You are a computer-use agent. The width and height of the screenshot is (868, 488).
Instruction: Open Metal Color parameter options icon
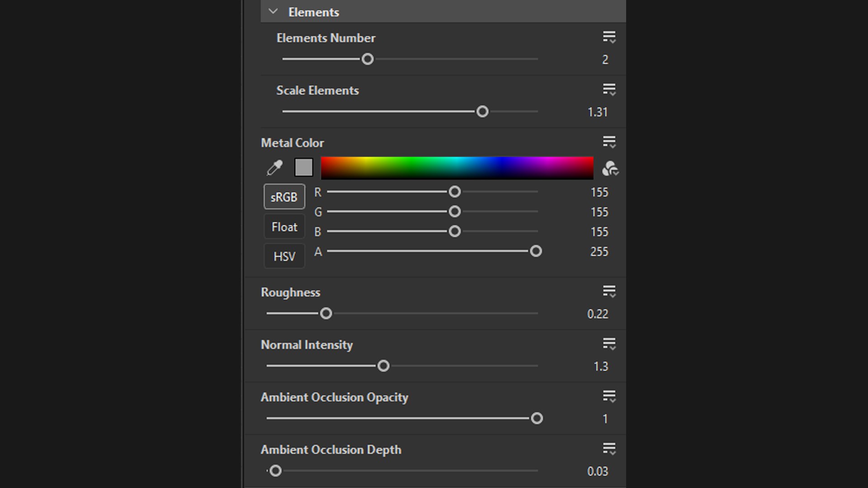tap(609, 142)
